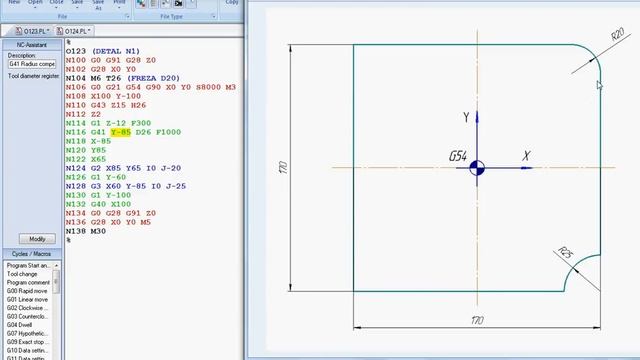Click the Cycles / Macros panel header
The image size is (640, 360).
tap(32, 254)
